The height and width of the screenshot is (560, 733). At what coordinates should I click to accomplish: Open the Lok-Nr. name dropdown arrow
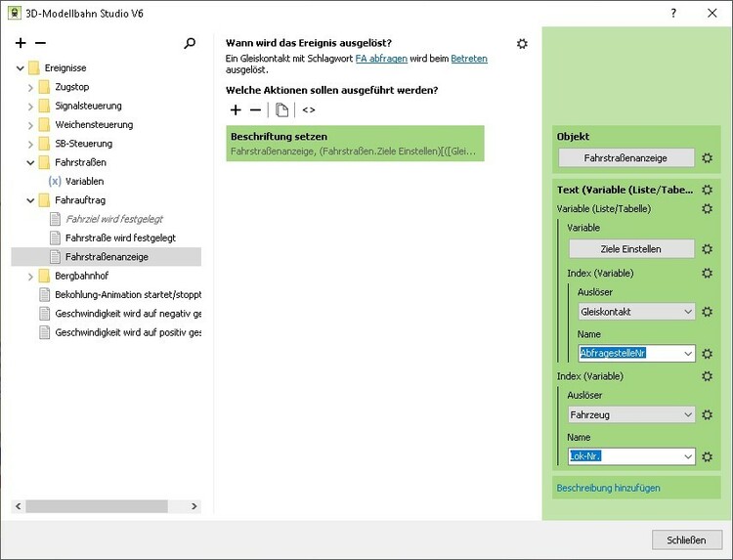click(688, 456)
